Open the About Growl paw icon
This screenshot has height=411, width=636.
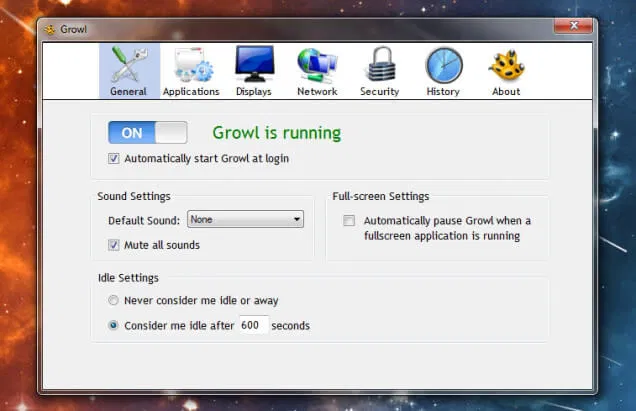(506, 65)
